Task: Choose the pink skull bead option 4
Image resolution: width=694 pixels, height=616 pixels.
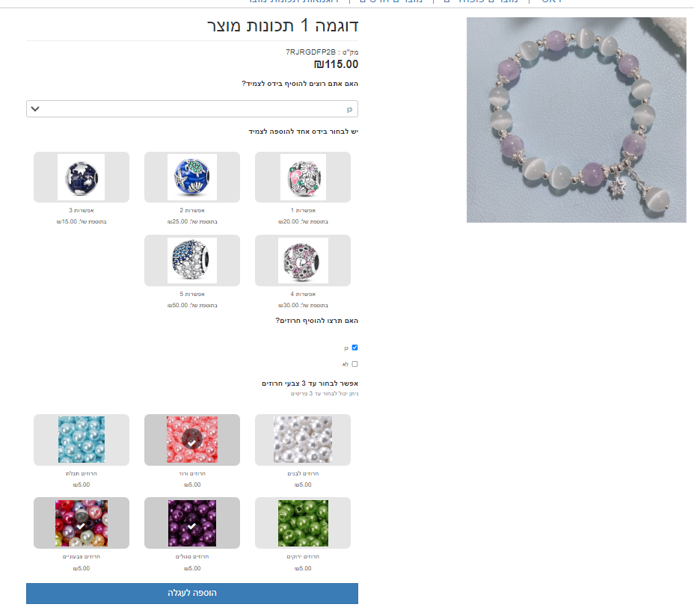Action: pyautogui.click(x=303, y=260)
